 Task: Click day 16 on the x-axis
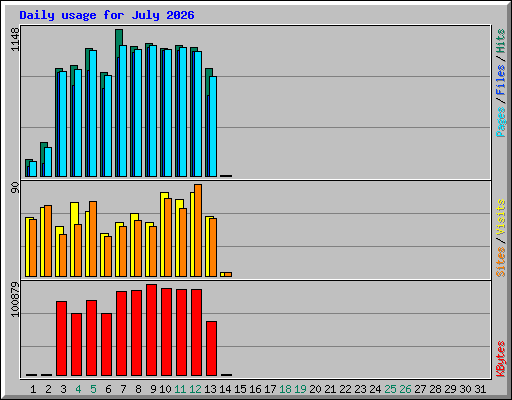(x=255, y=389)
